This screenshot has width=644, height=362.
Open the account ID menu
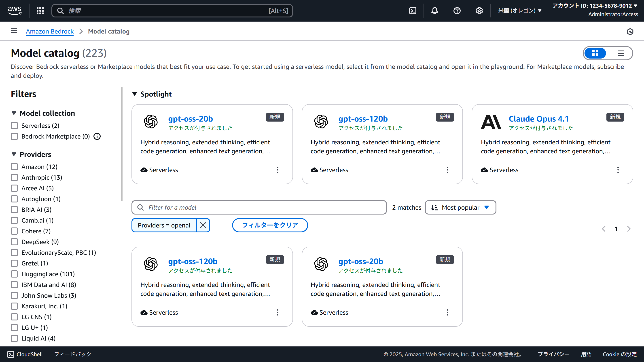tap(595, 6)
